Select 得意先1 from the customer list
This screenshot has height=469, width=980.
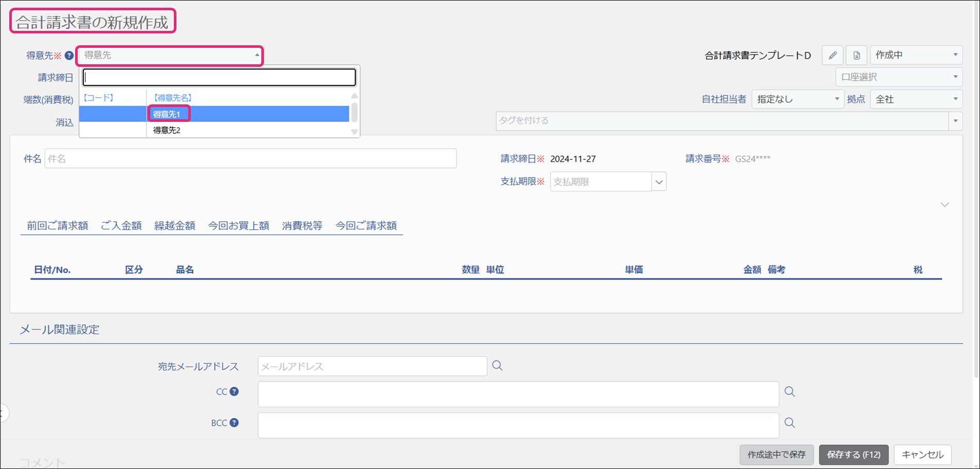(167, 114)
